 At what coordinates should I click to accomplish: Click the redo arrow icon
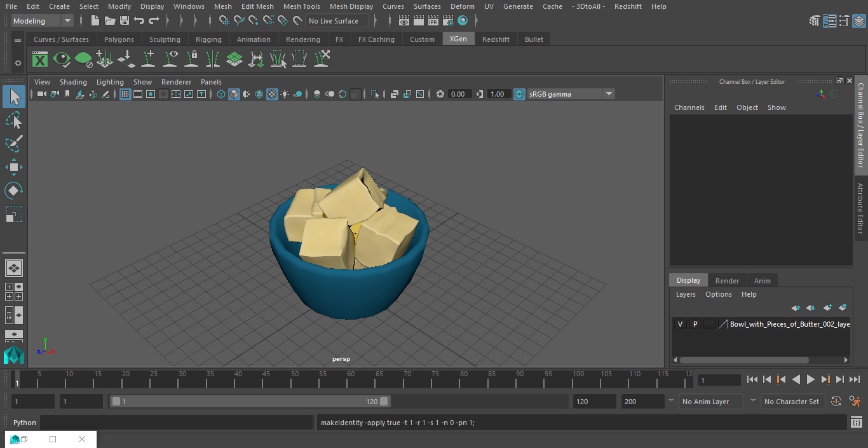154,21
